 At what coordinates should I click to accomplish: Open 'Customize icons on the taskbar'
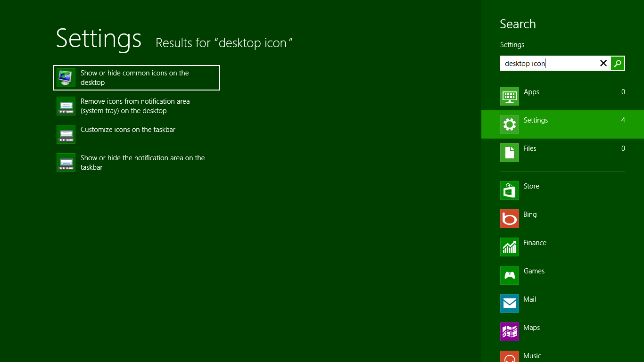point(127,130)
